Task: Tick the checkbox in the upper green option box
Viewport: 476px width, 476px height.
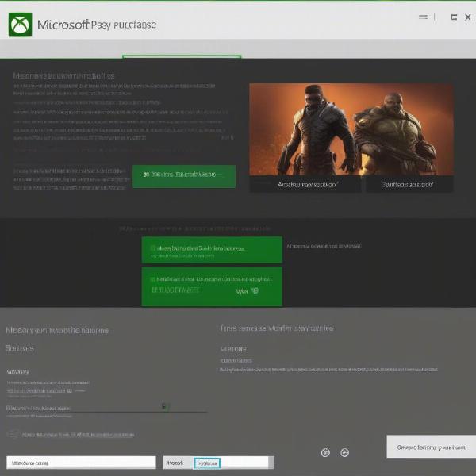Action: pyautogui.click(x=153, y=248)
